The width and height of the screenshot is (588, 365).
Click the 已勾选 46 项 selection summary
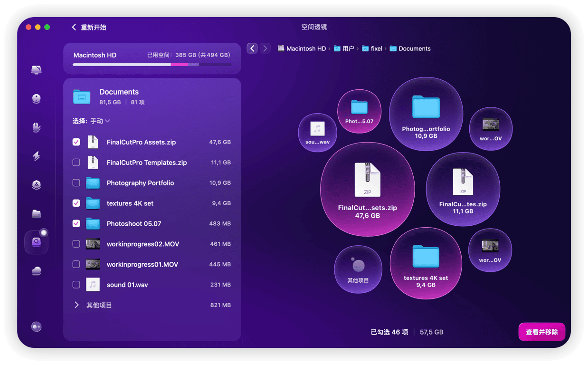tap(389, 332)
